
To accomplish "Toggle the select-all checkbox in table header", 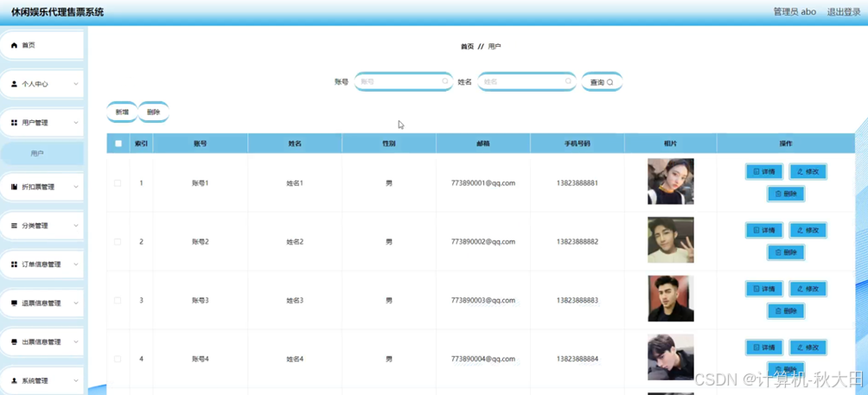I will tap(118, 143).
